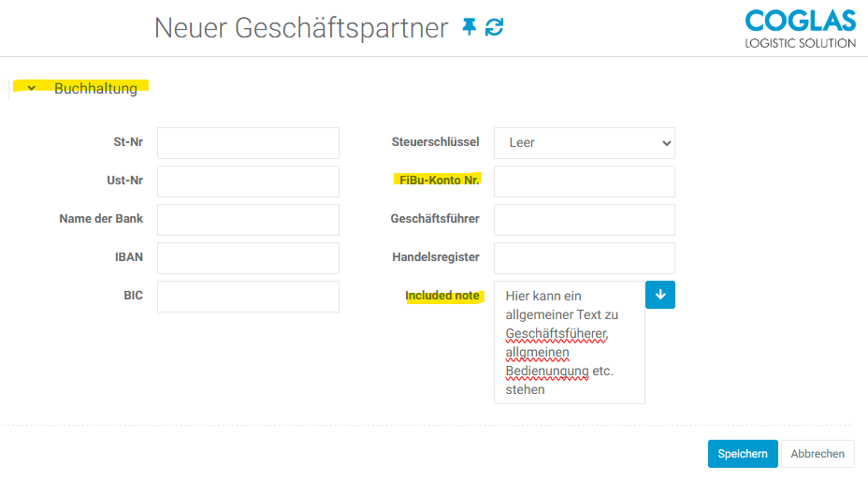868x480 pixels.
Task: Click the Included note label
Action: (x=441, y=296)
